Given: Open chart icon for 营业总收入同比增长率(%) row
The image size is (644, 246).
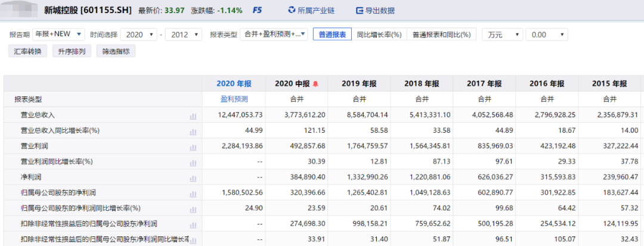Looking at the screenshot, I should (x=193, y=132).
